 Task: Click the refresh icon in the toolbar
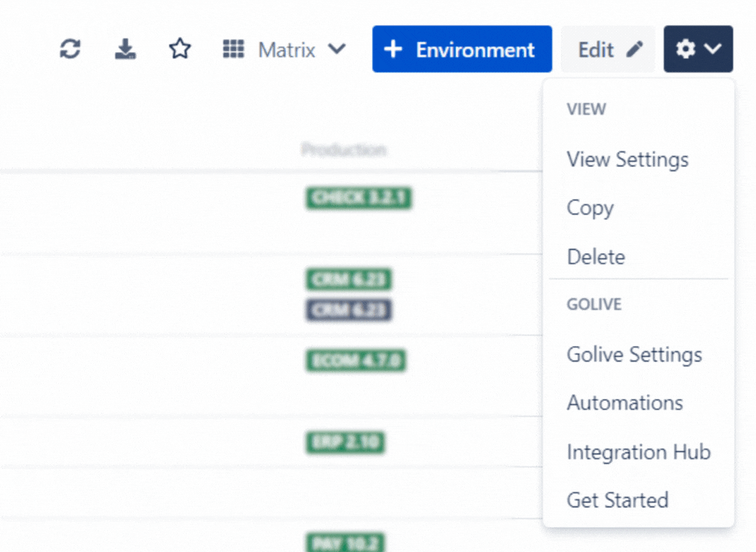click(70, 50)
